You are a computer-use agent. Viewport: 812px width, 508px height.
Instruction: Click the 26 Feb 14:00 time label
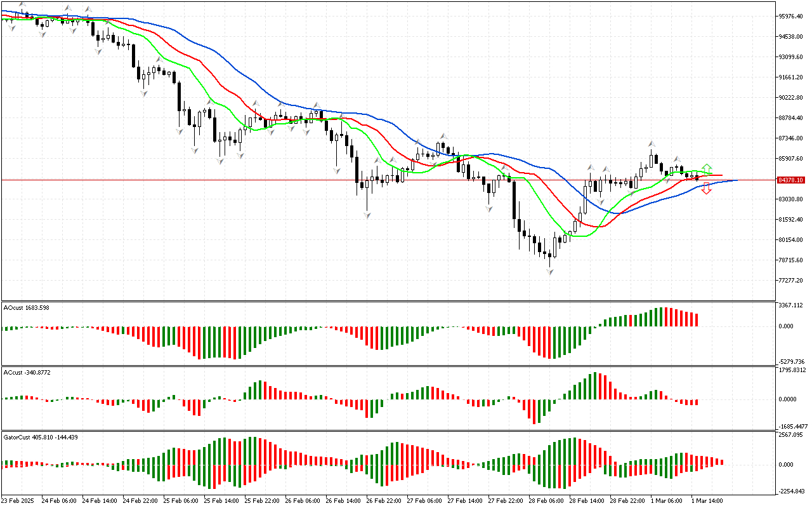[x=343, y=501]
